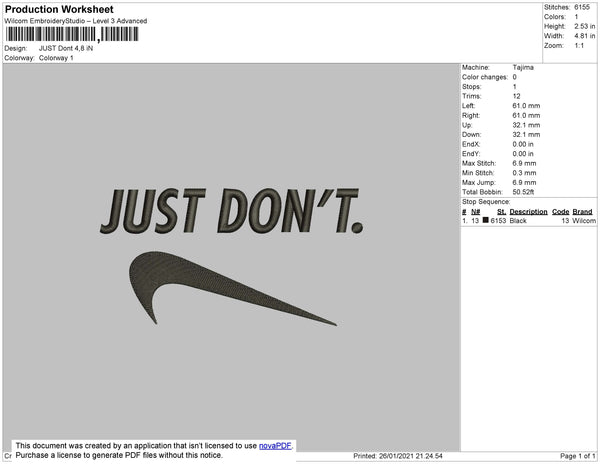Click the Colorway 1 label
600x464 pixels.
[x=56, y=57]
